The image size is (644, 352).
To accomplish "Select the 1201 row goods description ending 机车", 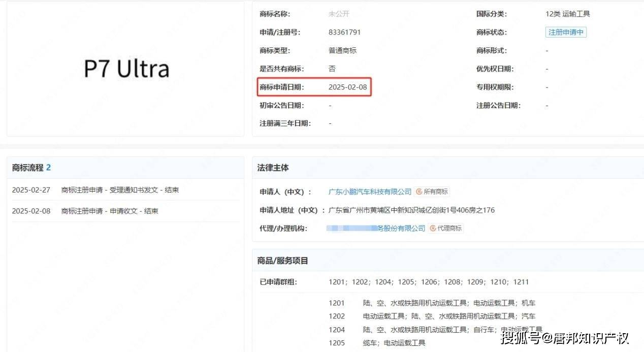I will (x=449, y=303).
